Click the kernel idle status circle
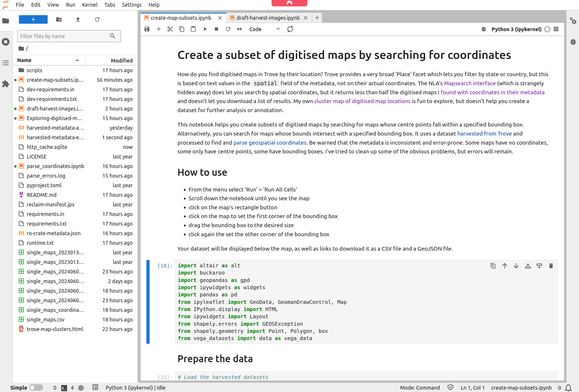The height and width of the screenshot is (392, 579). tap(547, 29)
